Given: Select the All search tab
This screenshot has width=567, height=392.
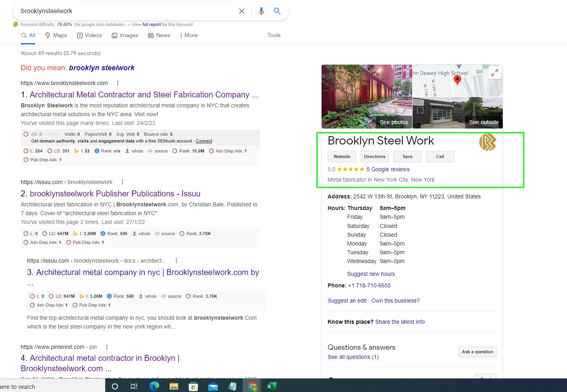Looking at the screenshot, I should [28, 35].
